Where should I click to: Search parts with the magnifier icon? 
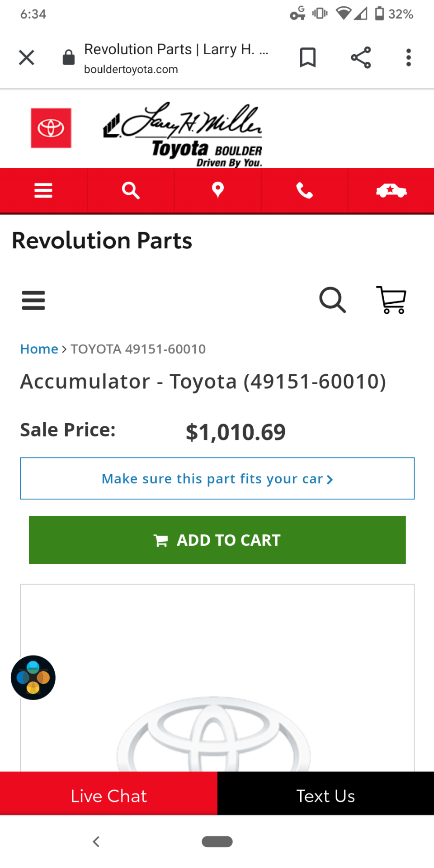[x=333, y=300]
